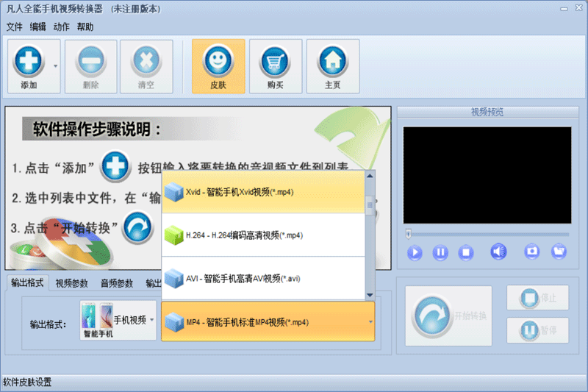Click the 清空 (Clear) toolbar button

click(146, 66)
